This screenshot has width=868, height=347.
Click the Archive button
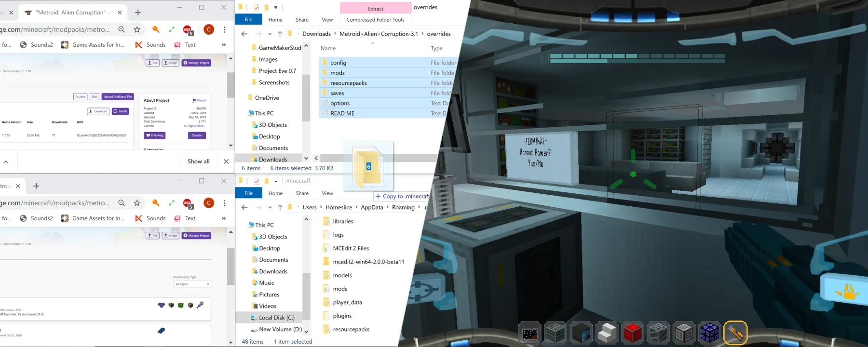tap(81, 96)
